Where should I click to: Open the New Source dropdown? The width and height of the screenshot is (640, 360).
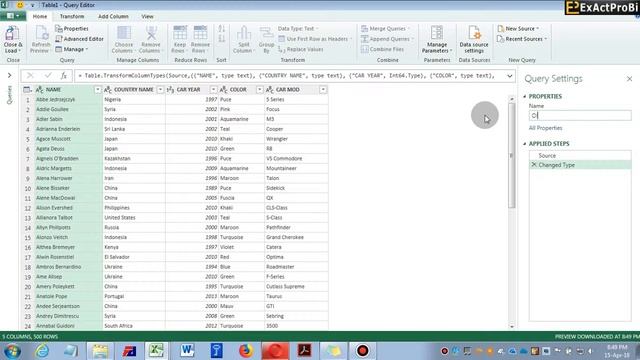tap(518, 29)
